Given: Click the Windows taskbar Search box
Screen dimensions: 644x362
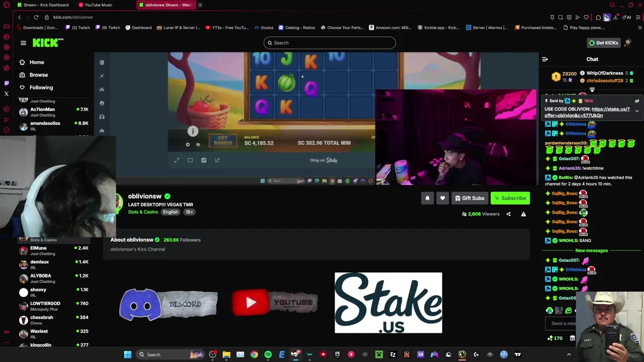Looking at the screenshot, I should click(171, 354).
